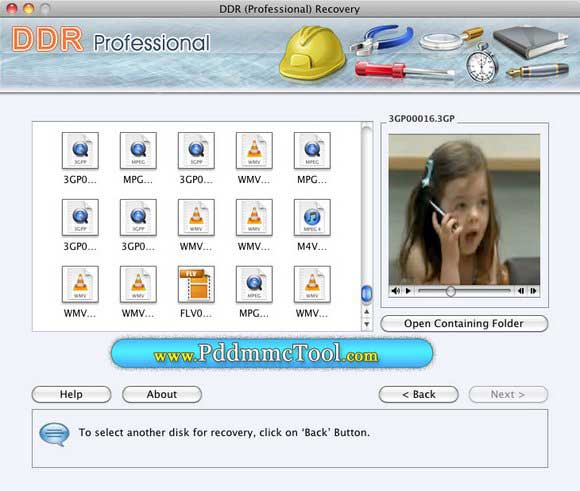Select the MPG file between two 3GP0 files, top row

pyautogui.click(x=138, y=151)
